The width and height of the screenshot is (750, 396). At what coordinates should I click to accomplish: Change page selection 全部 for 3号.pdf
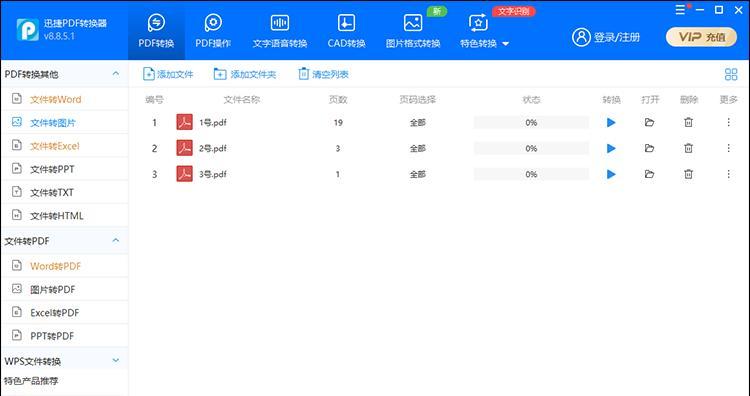[418, 174]
